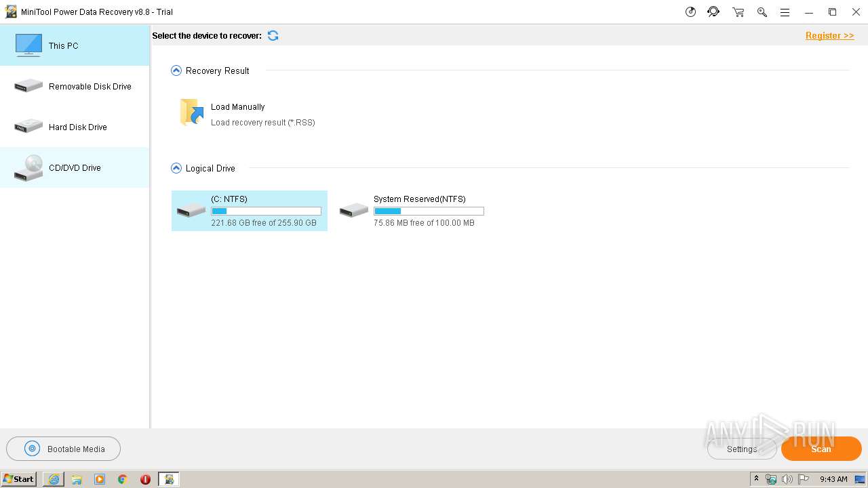868x488 pixels.
Task: Launch Opera browser from the taskbar
Action: click(145, 479)
